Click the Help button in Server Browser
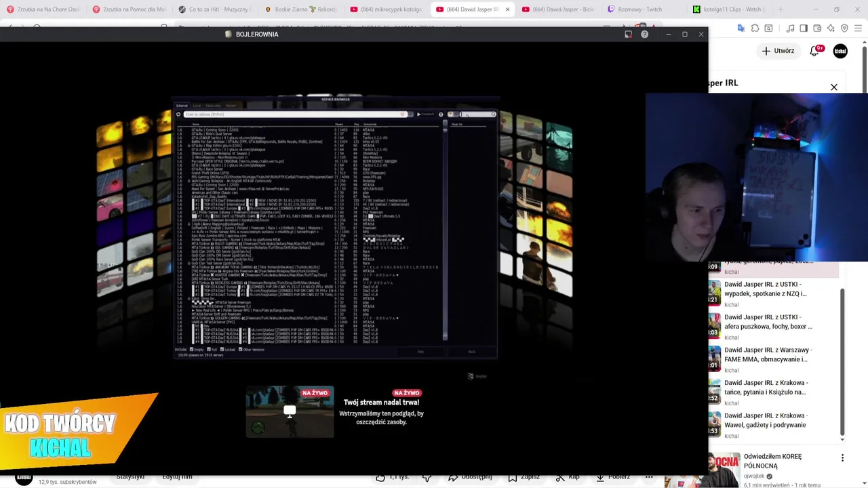Viewport: 868px width, 488px height. [x=420, y=352]
